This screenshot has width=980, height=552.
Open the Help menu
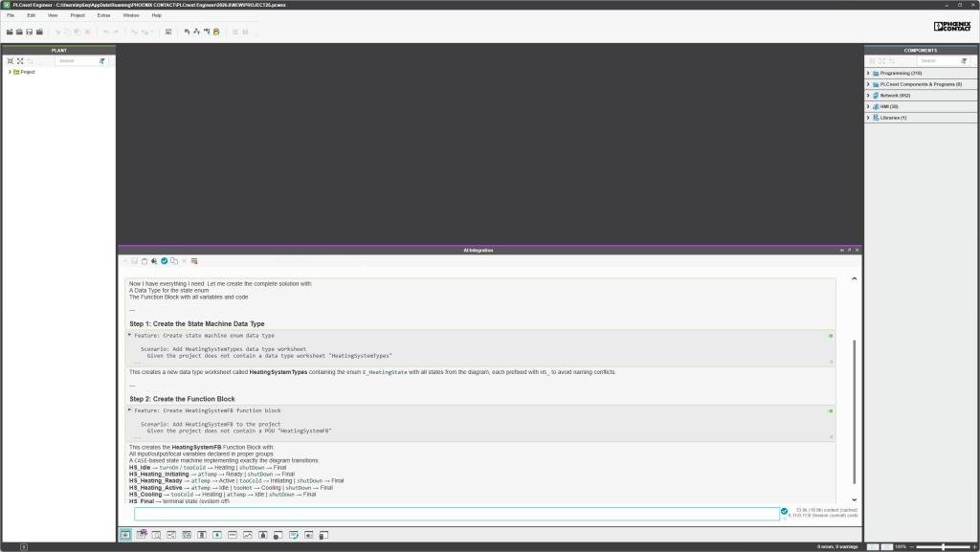coord(157,15)
